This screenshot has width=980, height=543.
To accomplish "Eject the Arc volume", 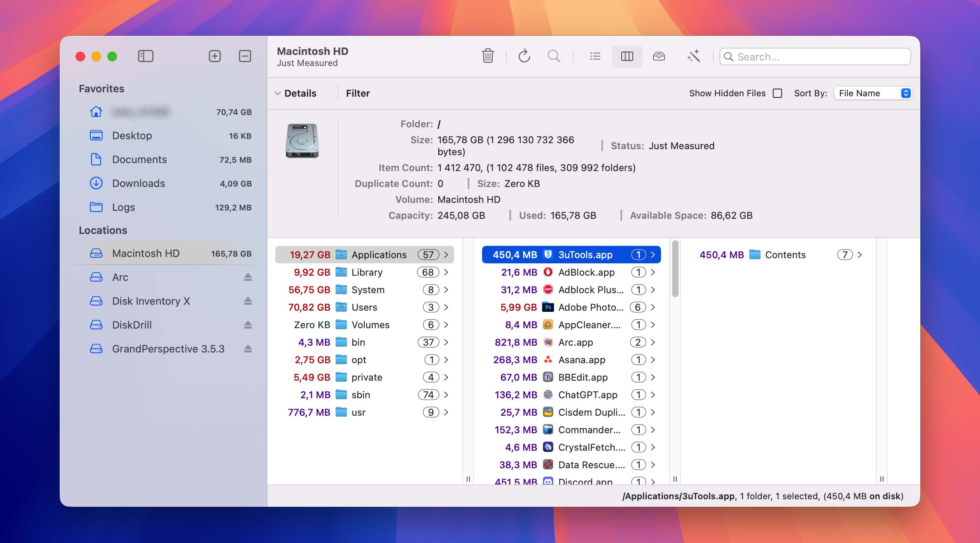I will point(248,277).
